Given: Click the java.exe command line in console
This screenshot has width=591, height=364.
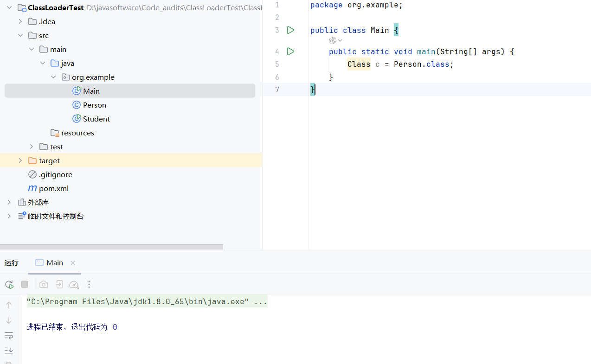Looking at the screenshot, I should (147, 302).
